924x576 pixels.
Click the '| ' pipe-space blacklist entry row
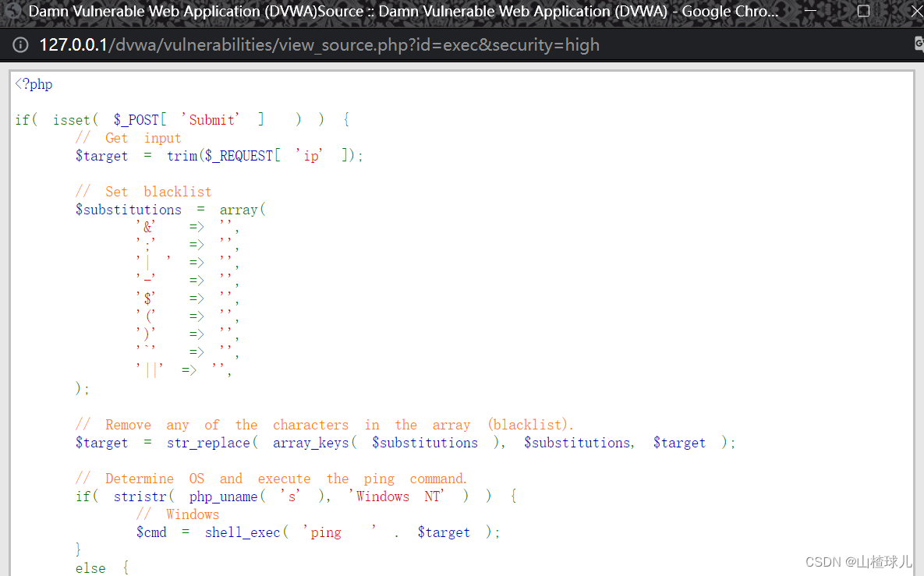coord(187,263)
